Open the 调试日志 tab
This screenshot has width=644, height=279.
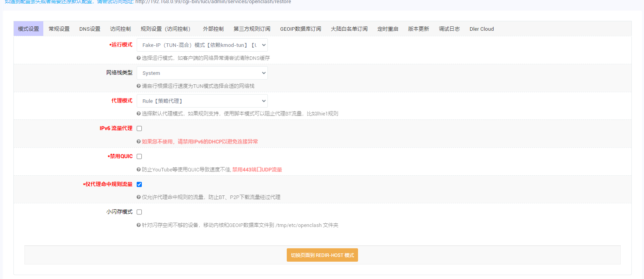pyautogui.click(x=449, y=29)
